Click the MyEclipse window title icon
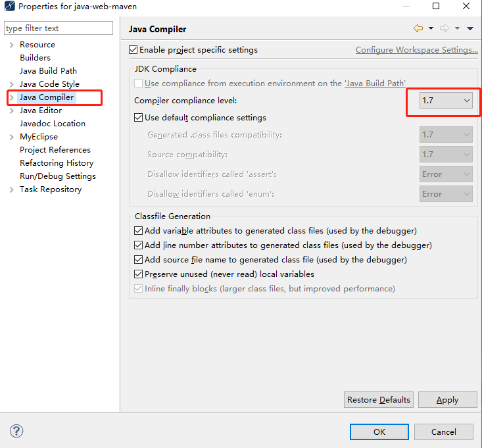Screen dimensions: 482x448 coord(9,6)
